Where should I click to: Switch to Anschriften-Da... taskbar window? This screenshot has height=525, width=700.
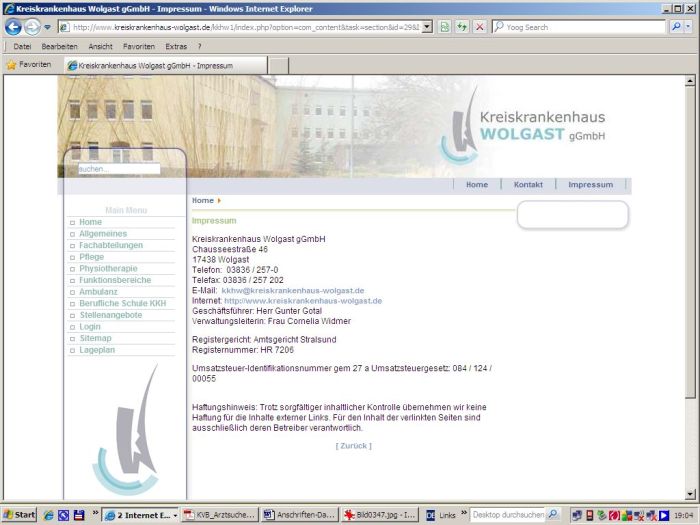pos(300,515)
